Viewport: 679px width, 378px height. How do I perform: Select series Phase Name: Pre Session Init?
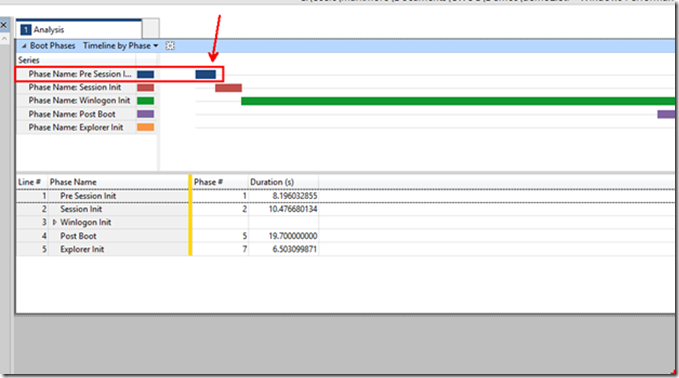coord(80,74)
